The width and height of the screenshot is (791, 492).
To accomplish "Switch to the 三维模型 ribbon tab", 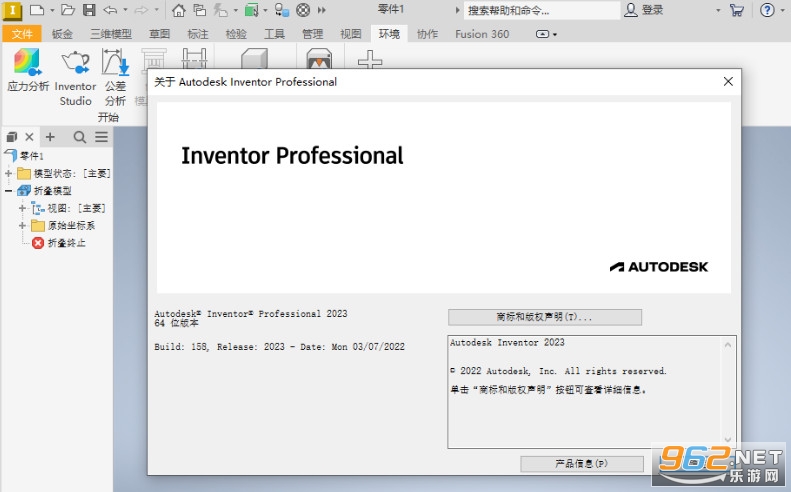I will pos(111,34).
